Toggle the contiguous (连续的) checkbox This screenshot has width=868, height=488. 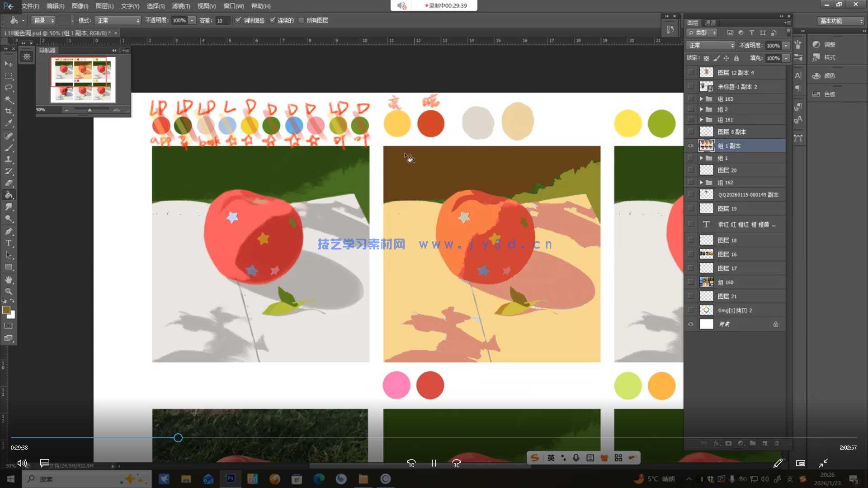coord(273,20)
